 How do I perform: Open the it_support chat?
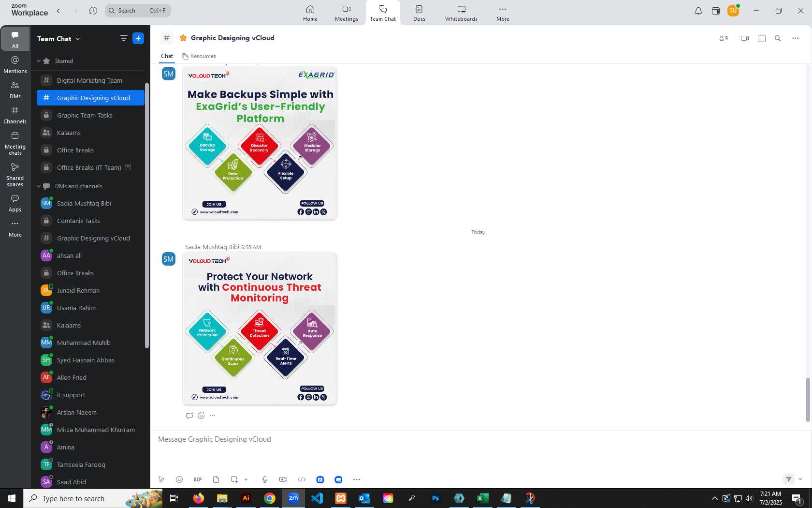pos(90,395)
